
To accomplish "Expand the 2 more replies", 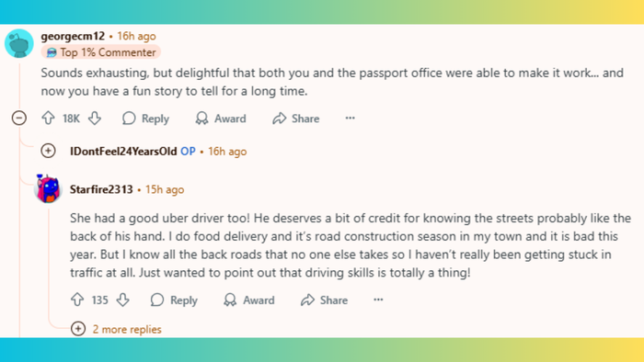I will point(116,329).
